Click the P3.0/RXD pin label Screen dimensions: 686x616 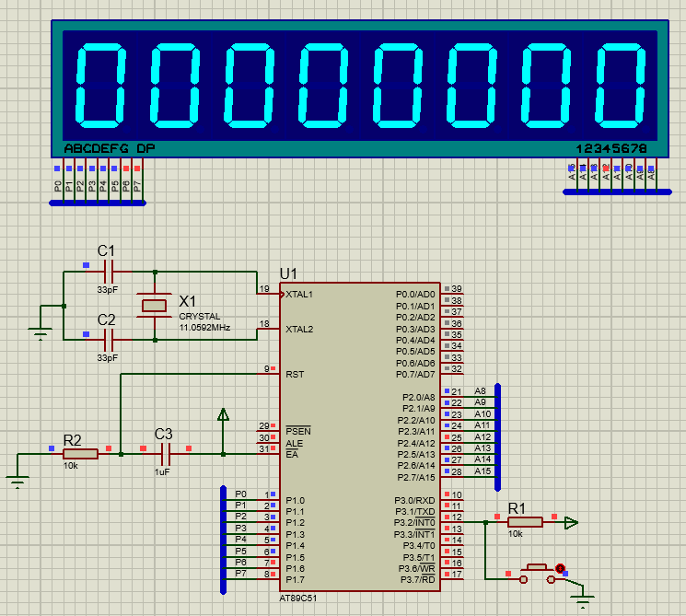414,501
